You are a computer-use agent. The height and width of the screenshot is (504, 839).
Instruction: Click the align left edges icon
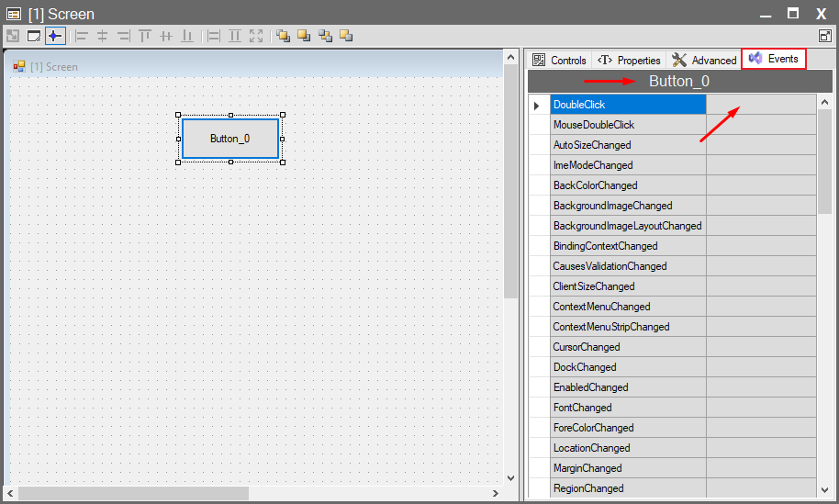tap(81, 36)
